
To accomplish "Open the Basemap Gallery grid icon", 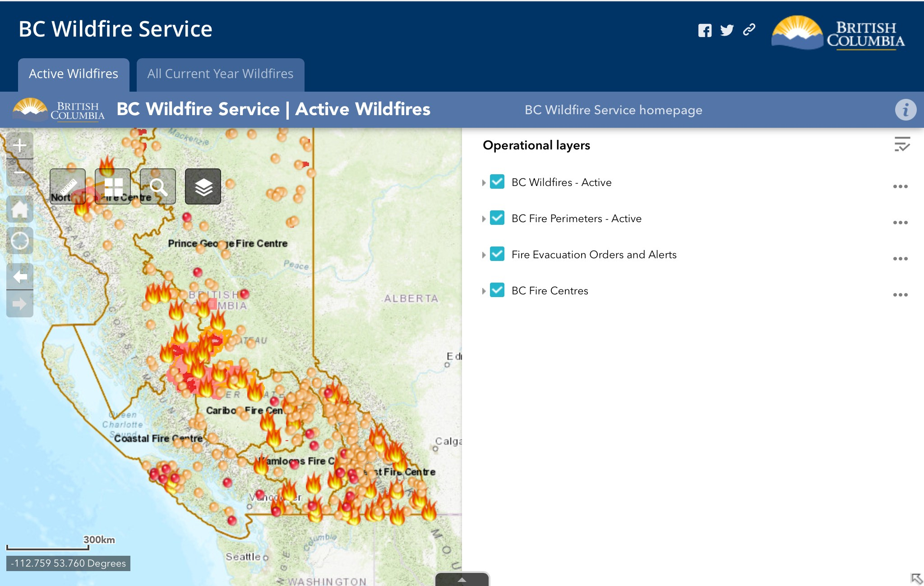I will (113, 186).
